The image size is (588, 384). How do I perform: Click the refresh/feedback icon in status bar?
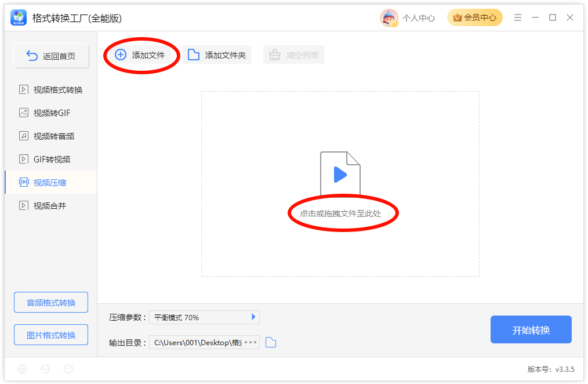[68, 369]
